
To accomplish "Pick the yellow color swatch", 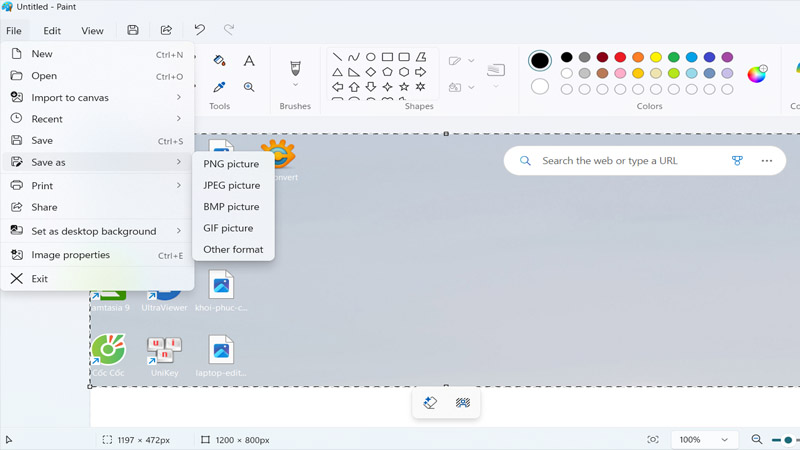I will coord(656,57).
